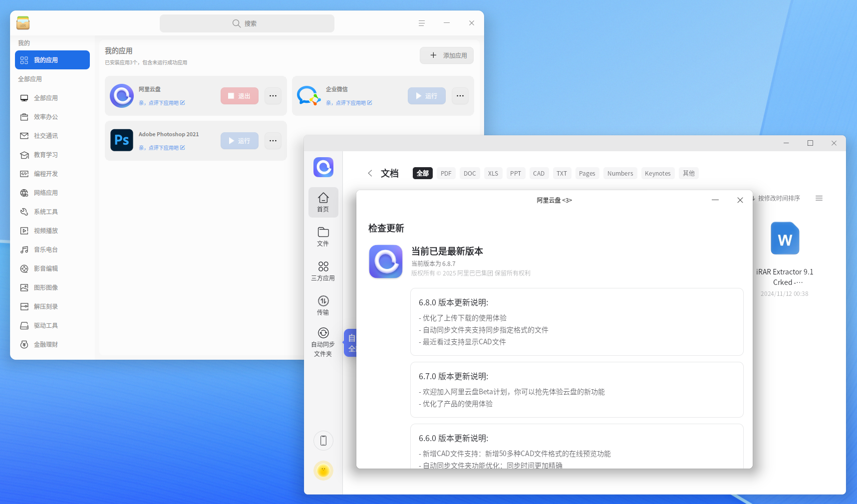Screen dimensions: 857x504
Task: Click the Aliyun Drive logo atop the sidebar
Action: [x=323, y=167]
